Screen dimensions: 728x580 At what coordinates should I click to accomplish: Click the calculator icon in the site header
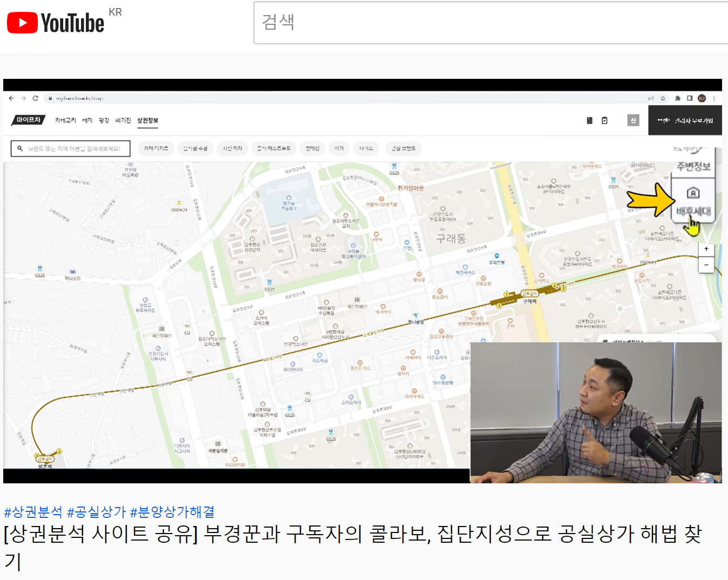click(590, 120)
